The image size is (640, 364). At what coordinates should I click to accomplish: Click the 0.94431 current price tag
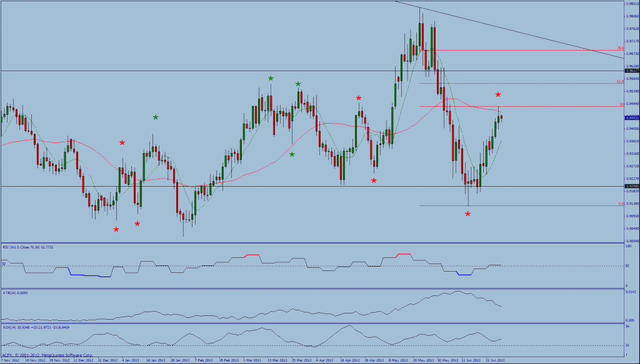coord(631,117)
